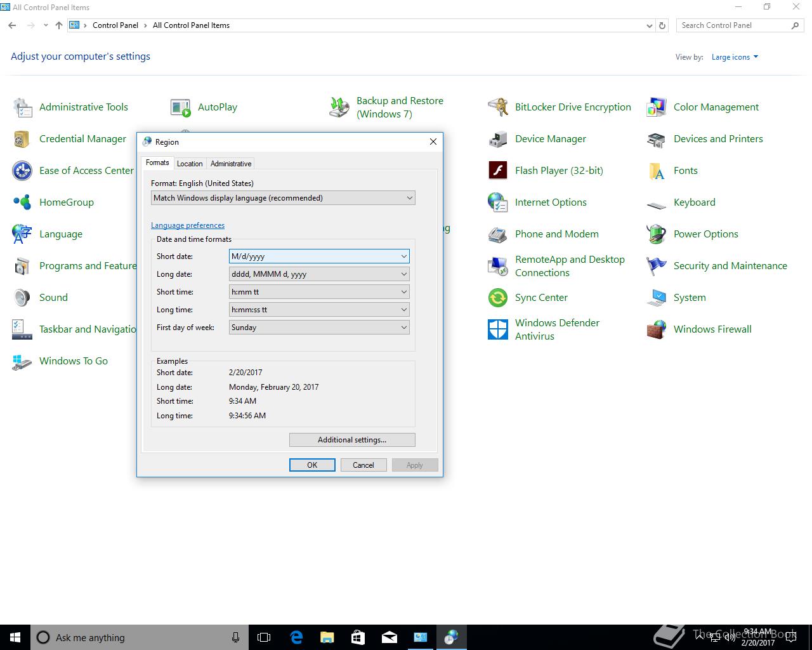This screenshot has height=650, width=812.
Task: Open the System icon
Action: [x=657, y=298]
